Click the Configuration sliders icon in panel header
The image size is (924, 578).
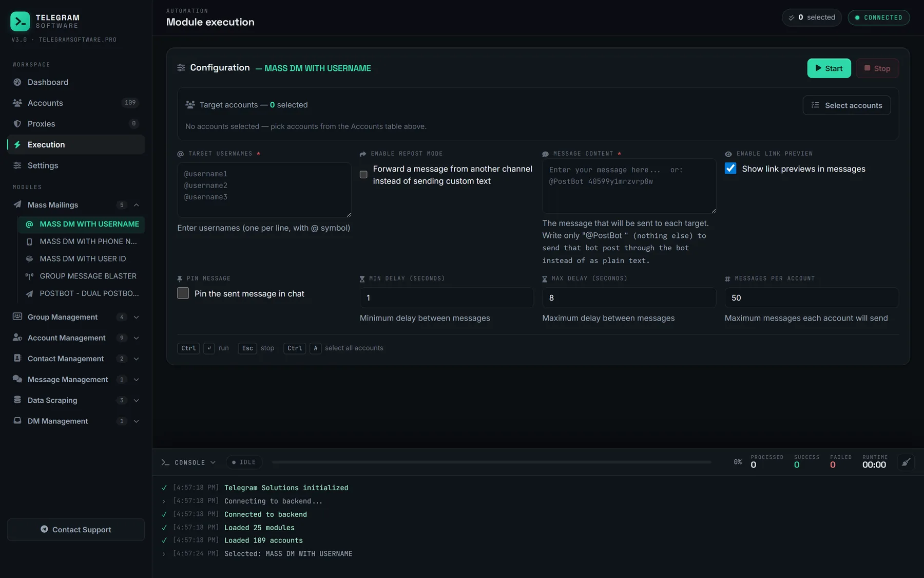(x=181, y=68)
